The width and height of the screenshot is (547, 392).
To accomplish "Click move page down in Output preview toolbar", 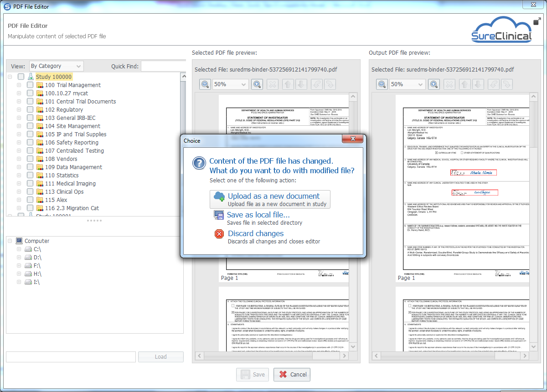I will pyautogui.click(x=478, y=84).
